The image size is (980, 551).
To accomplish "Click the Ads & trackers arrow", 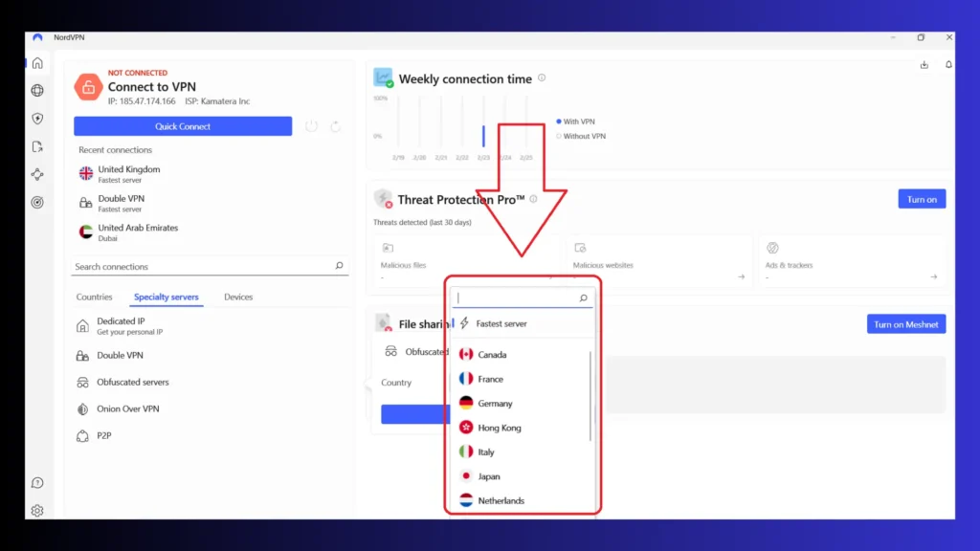I will coord(934,276).
